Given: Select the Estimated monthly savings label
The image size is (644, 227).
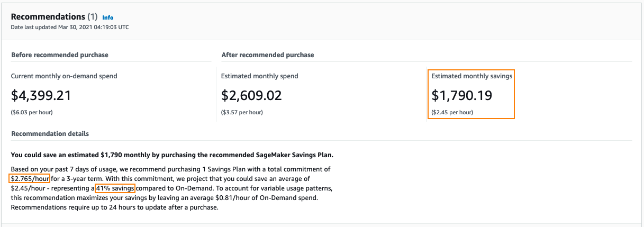Looking at the screenshot, I should 471,76.
